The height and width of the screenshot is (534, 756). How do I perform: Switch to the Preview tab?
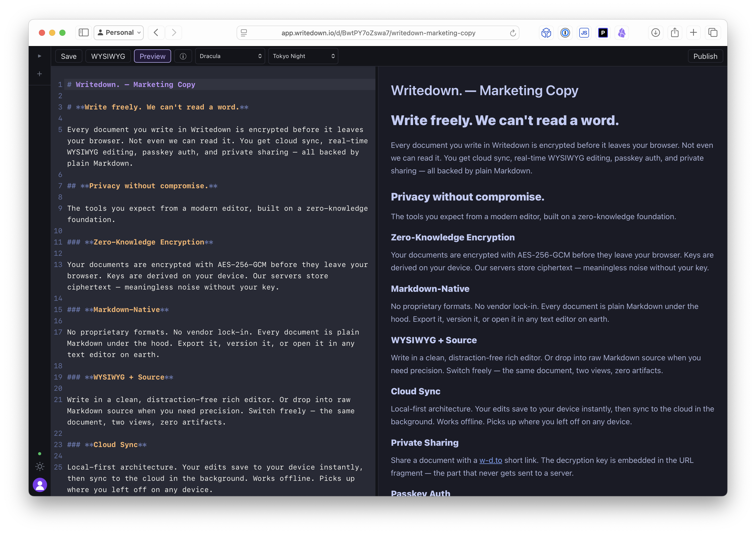click(152, 56)
